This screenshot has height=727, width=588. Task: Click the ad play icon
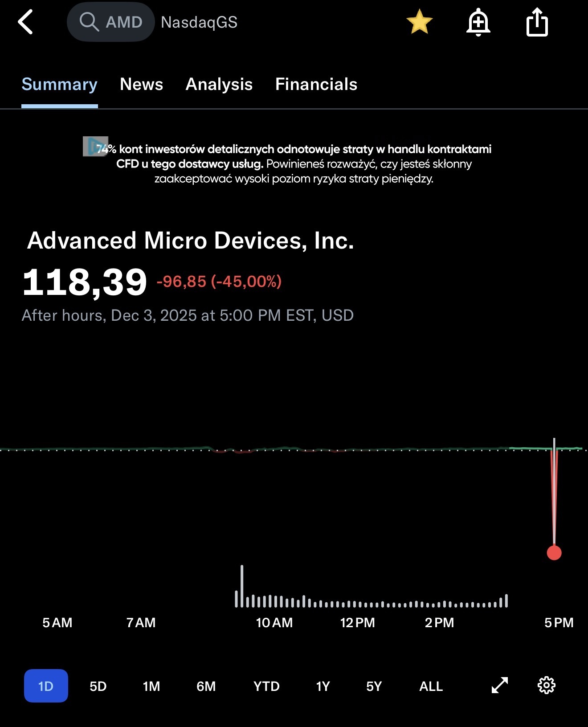coord(95,146)
